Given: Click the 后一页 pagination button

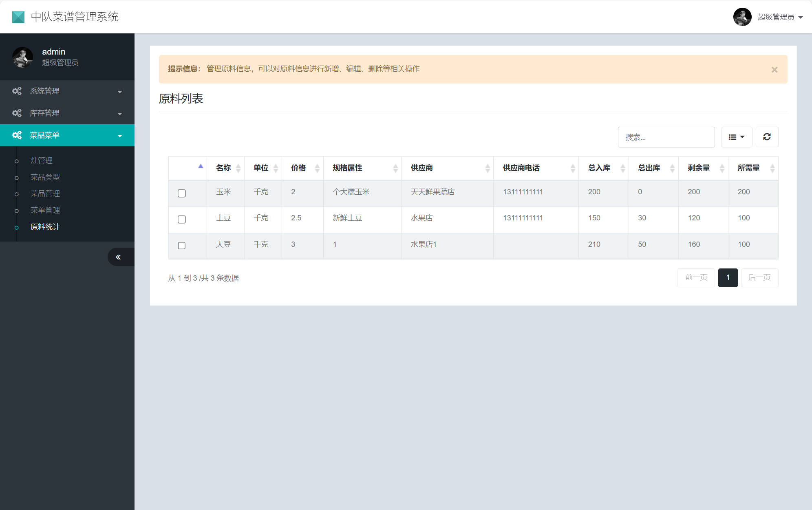Looking at the screenshot, I should pyautogui.click(x=759, y=277).
